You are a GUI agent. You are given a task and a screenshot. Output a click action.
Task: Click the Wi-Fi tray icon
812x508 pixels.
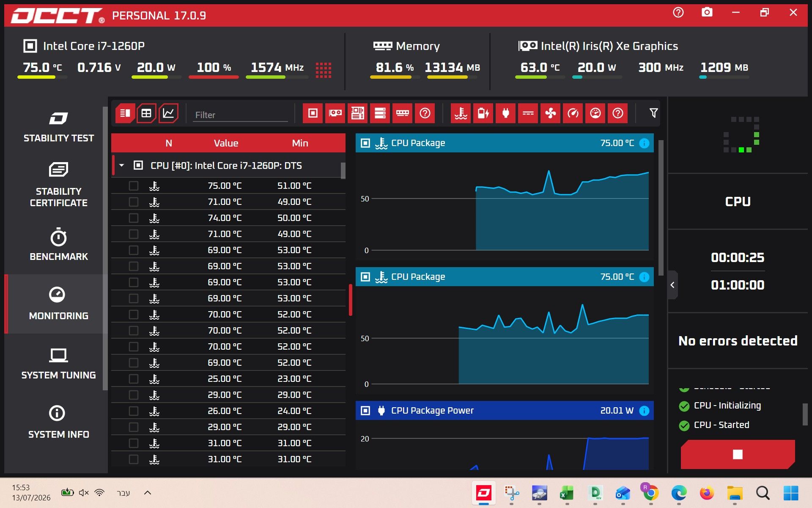coord(99,493)
